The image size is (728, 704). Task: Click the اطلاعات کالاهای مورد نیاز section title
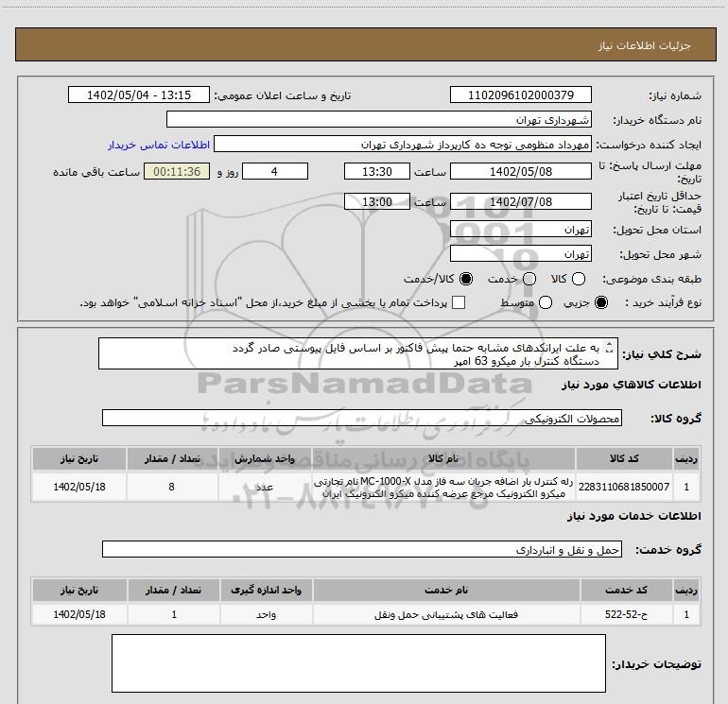(631, 385)
